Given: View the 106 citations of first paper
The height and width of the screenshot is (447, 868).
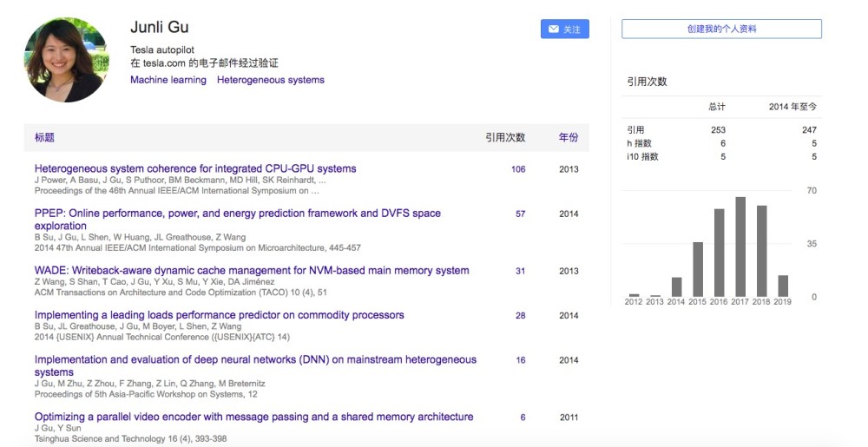Looking at the screenshot, I should tap(518, 169).
